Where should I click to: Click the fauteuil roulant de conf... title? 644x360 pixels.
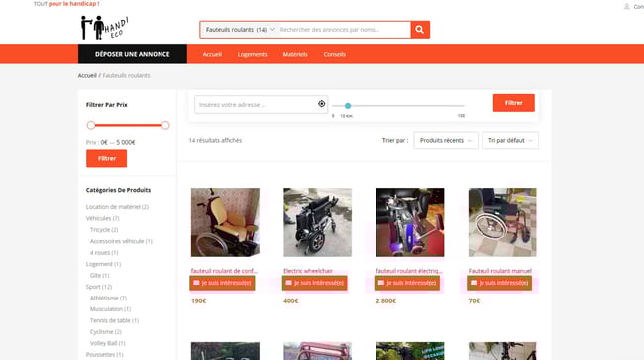pyautogui.click(x=224, y=271)
